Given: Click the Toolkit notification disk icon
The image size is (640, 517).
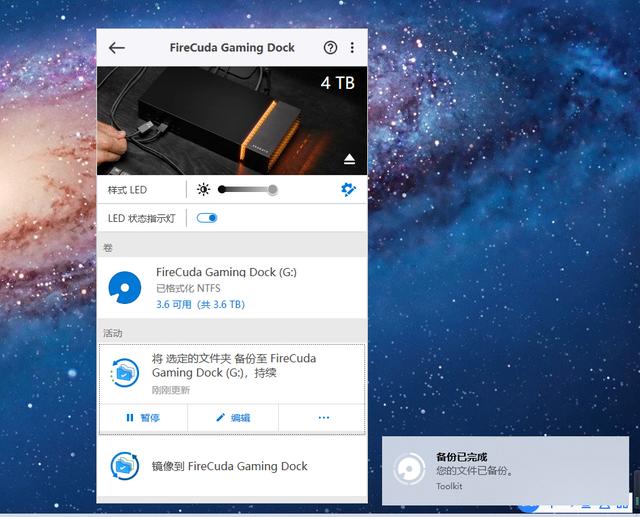Looking at the screenshot, I should (x=409, y=469).
